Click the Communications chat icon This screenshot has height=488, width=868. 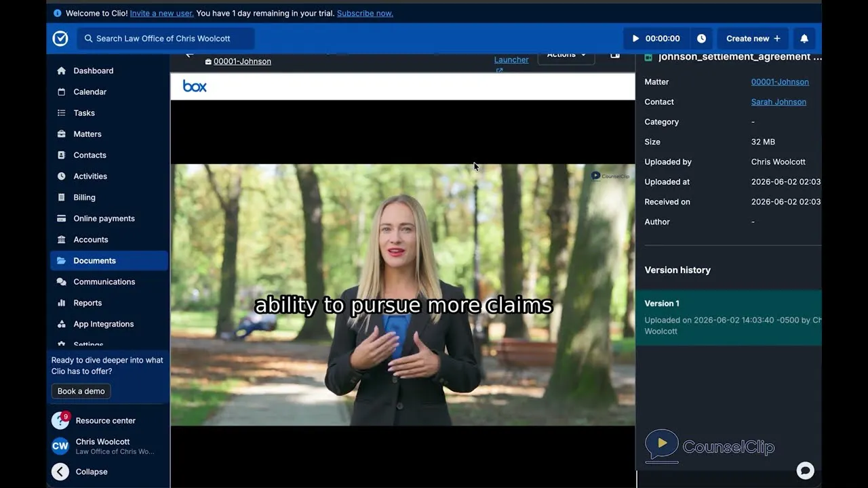pos(62,281)
